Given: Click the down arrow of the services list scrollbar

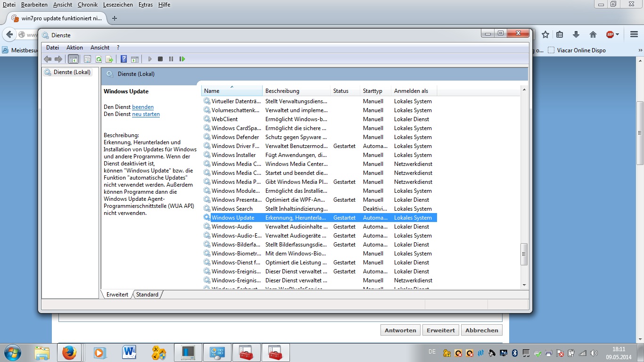Looking at the screenshot, I should pyautogui.click(x=523, y=285).
